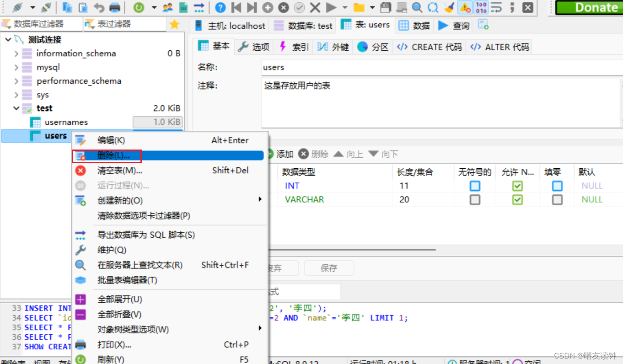Click the 保存 save button
The width and height of the screenshot is (623, 364).
click(328, 268)
